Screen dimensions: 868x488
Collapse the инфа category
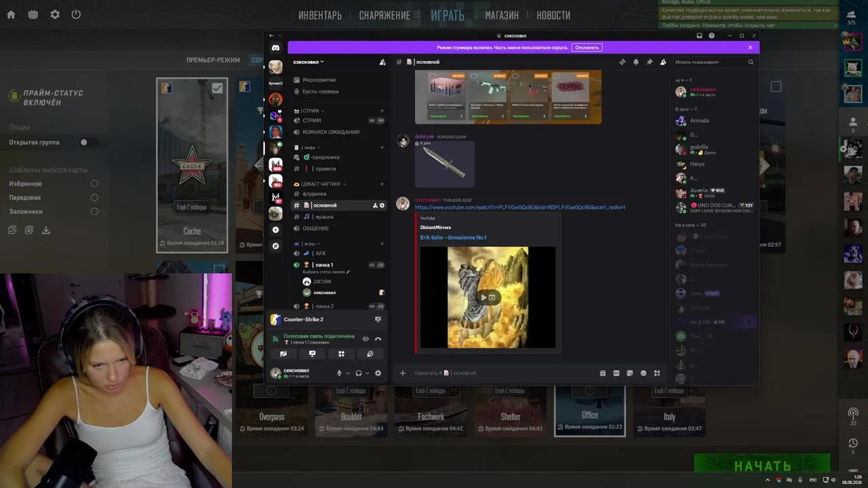click(305, 147)
